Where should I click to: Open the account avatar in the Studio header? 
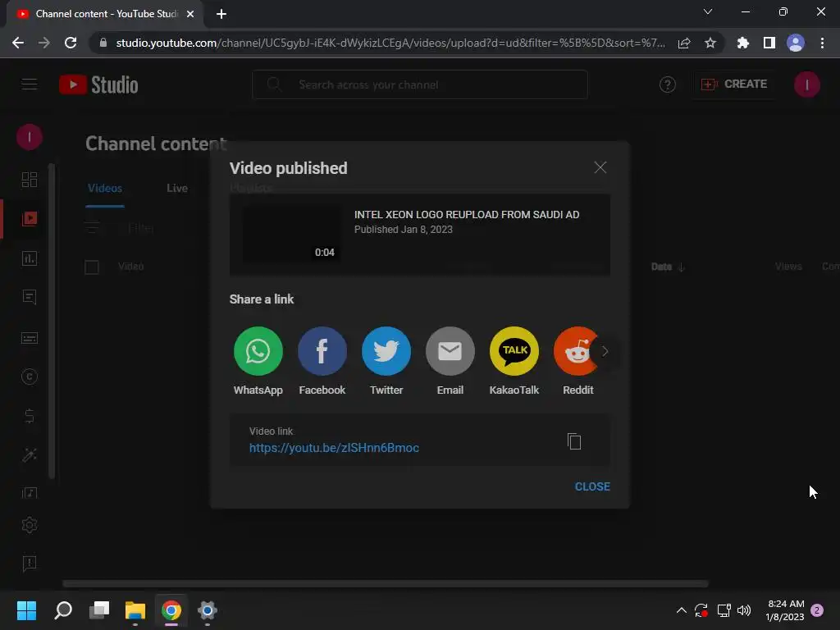click(807, 84)
